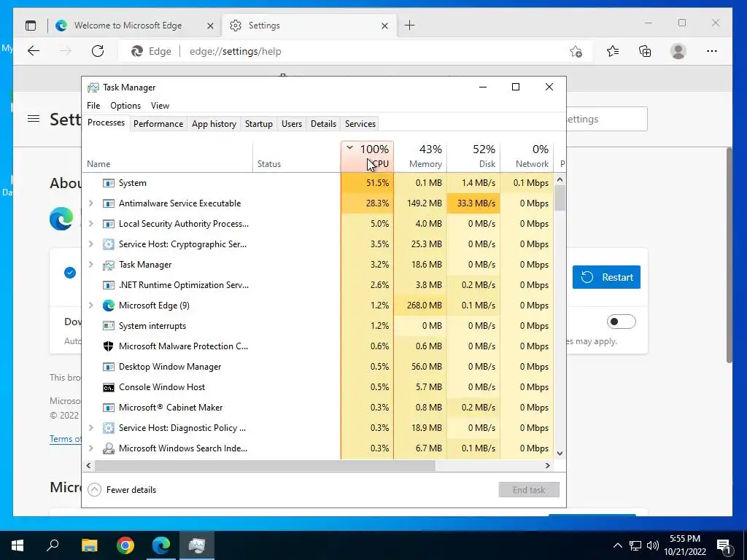Click Microsoft Malware Protection shield icon

pos(109,346)
